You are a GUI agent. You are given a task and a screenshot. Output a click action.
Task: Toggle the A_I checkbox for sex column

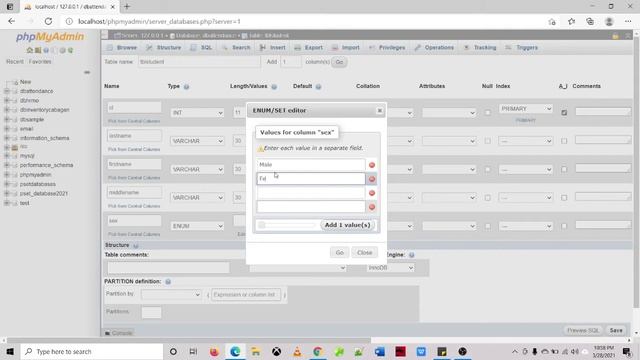[x=564, y=226]
